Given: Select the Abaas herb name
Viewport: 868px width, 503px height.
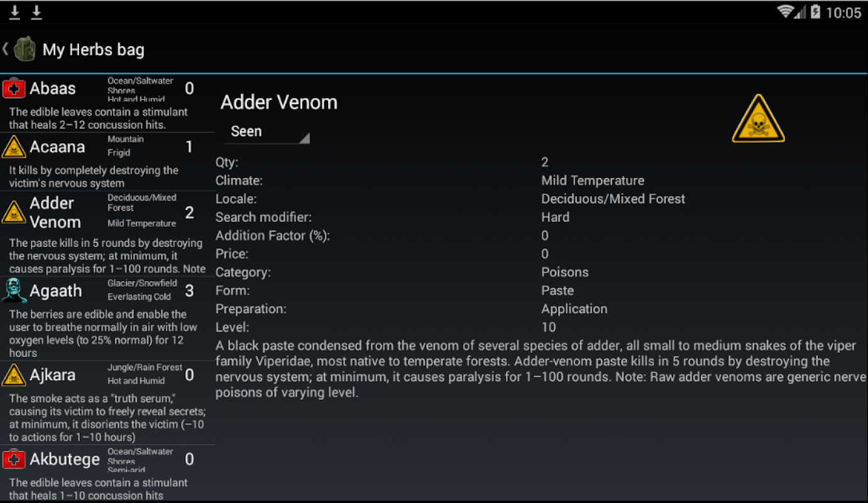Looking at the screenshot, I should (x=53, y=88).
